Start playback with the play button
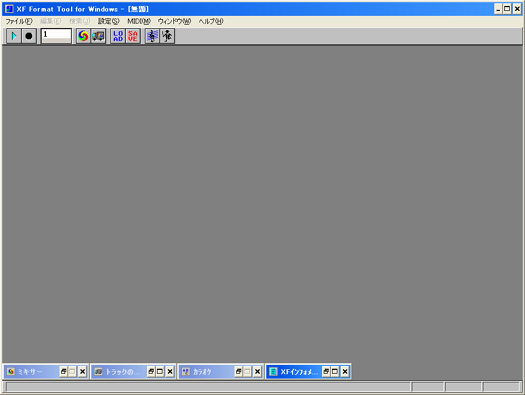The image size is (525, 395). coord(14,36)
